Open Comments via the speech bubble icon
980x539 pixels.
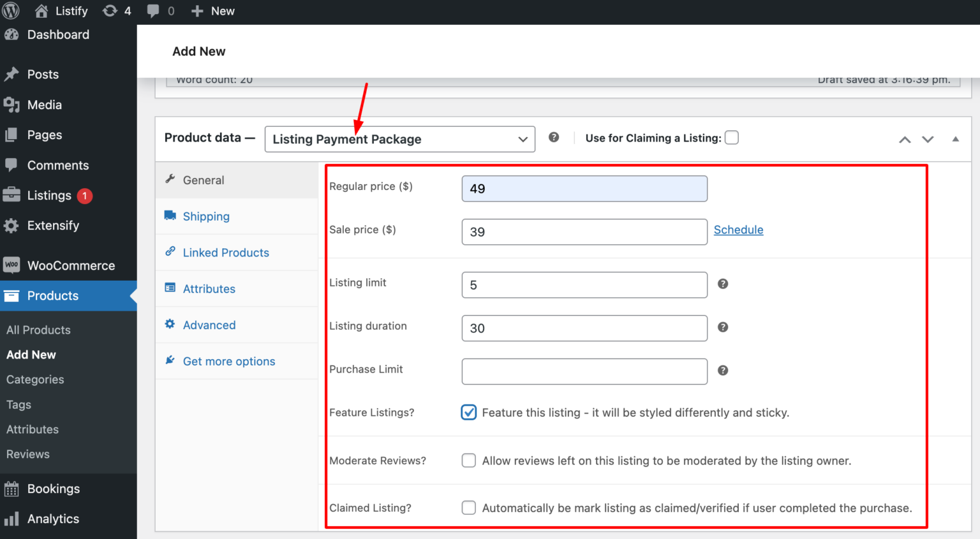[153, 11]
